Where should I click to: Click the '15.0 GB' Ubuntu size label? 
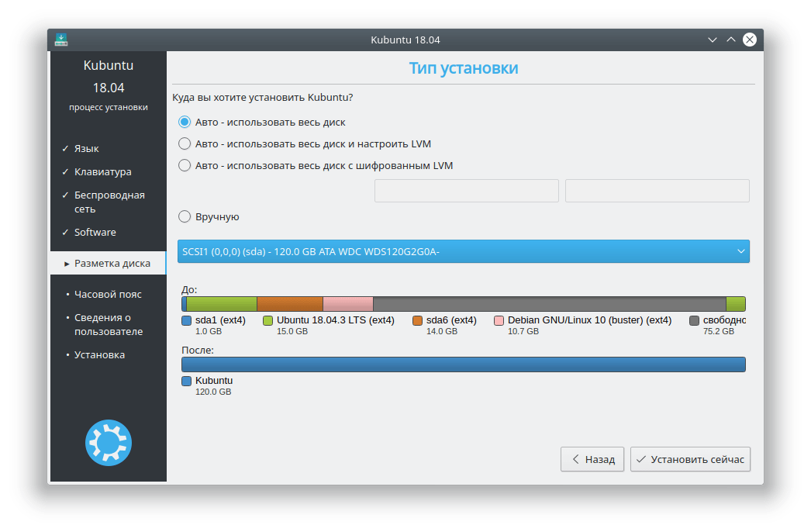point(292,331)
